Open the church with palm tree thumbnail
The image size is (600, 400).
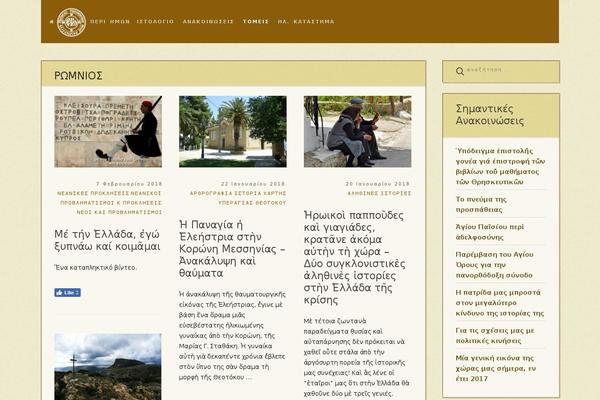233,131
